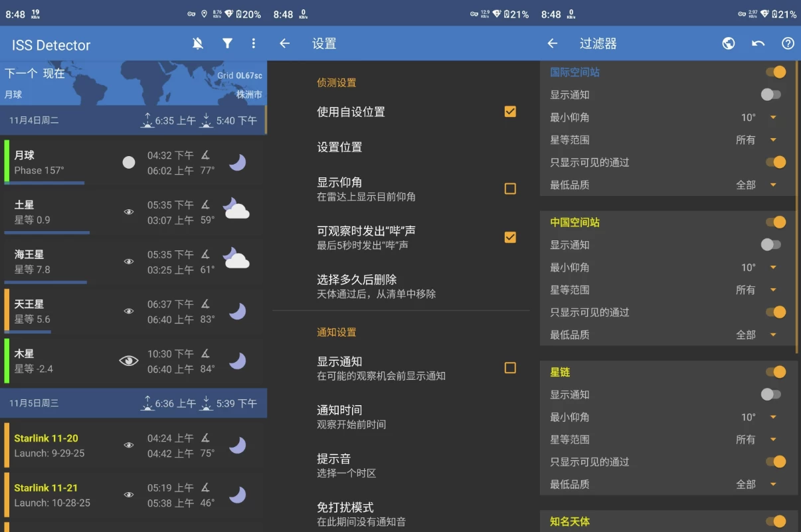Tap the back arrow on the 设置 screen
Screen dimensions: 801x532
click(x=284, y=43)
